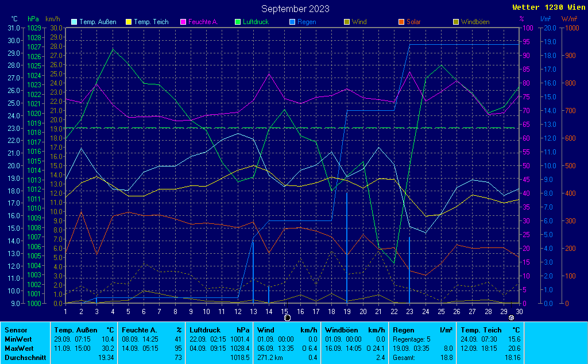Click the average temperature value '19.34'
This screenshot has height=364, width=588.
click(x=106, y=358)
